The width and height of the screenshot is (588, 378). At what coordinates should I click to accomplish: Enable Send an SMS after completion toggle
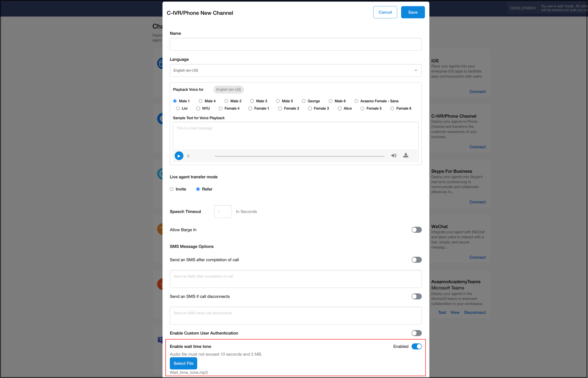416,260
